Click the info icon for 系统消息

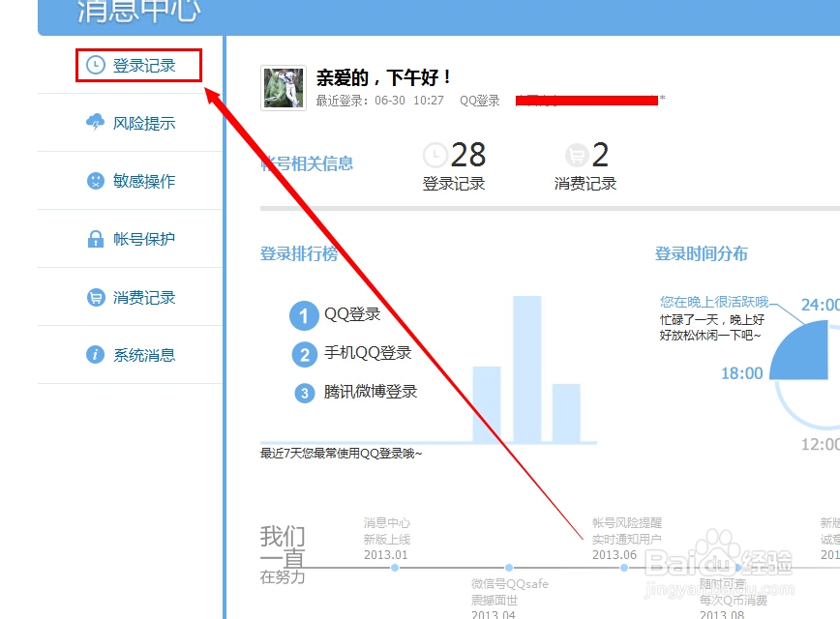[96, 355]
